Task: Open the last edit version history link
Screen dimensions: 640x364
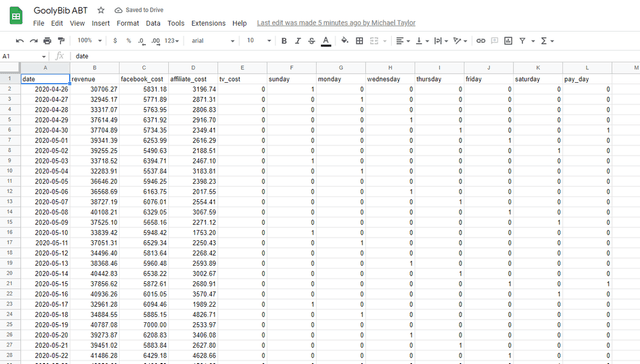Action: tap(336, 23)
